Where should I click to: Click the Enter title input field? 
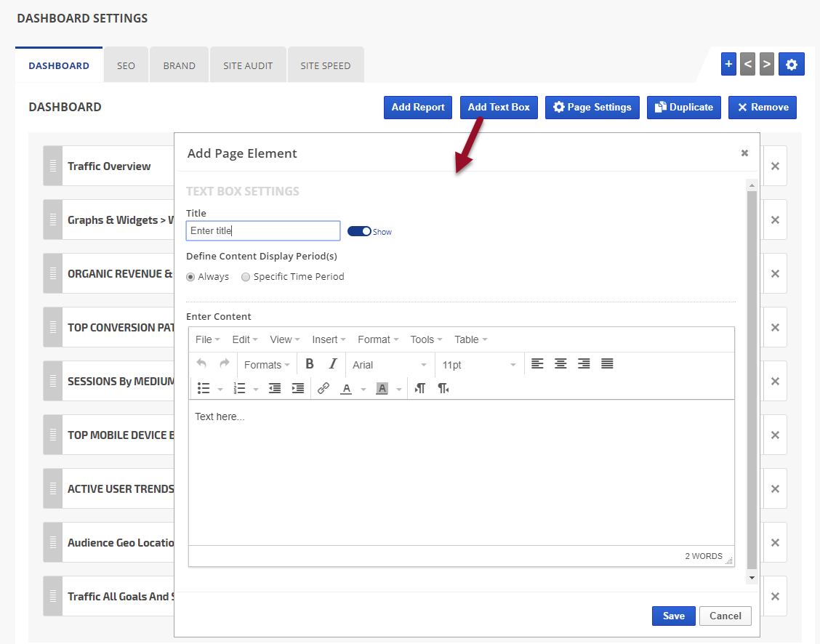coord(263,231)
